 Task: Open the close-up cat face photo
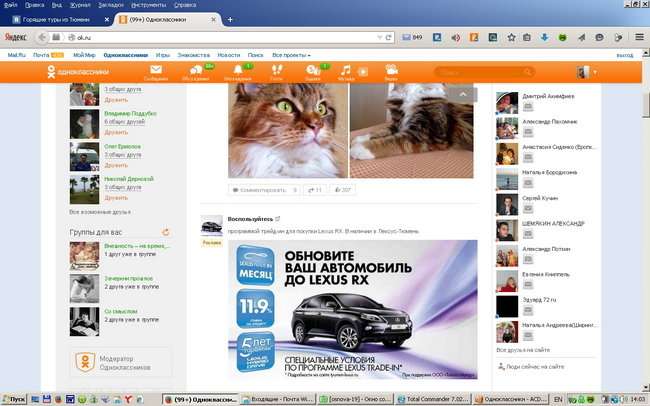[288, 130]
